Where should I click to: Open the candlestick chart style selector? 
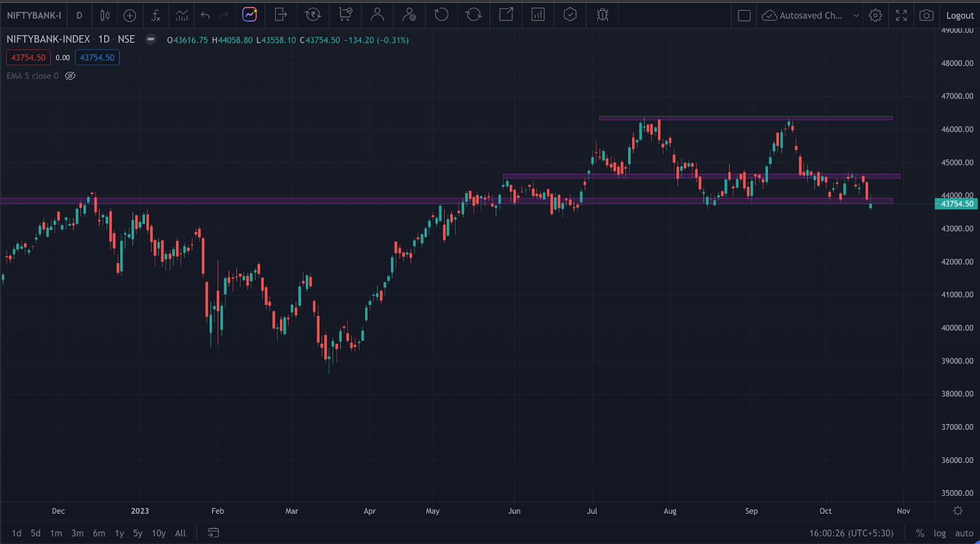click(105, 15)
